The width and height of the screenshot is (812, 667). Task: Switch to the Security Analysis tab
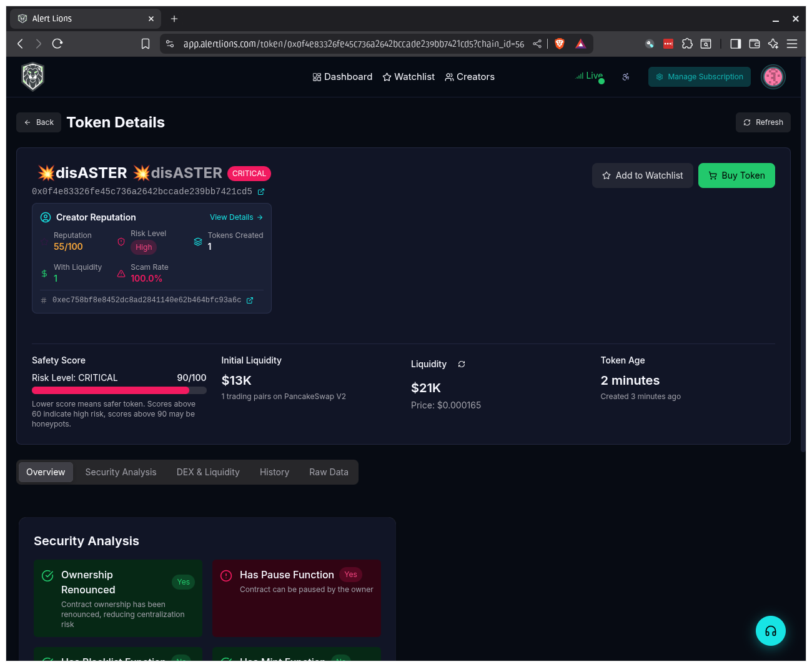121,472
